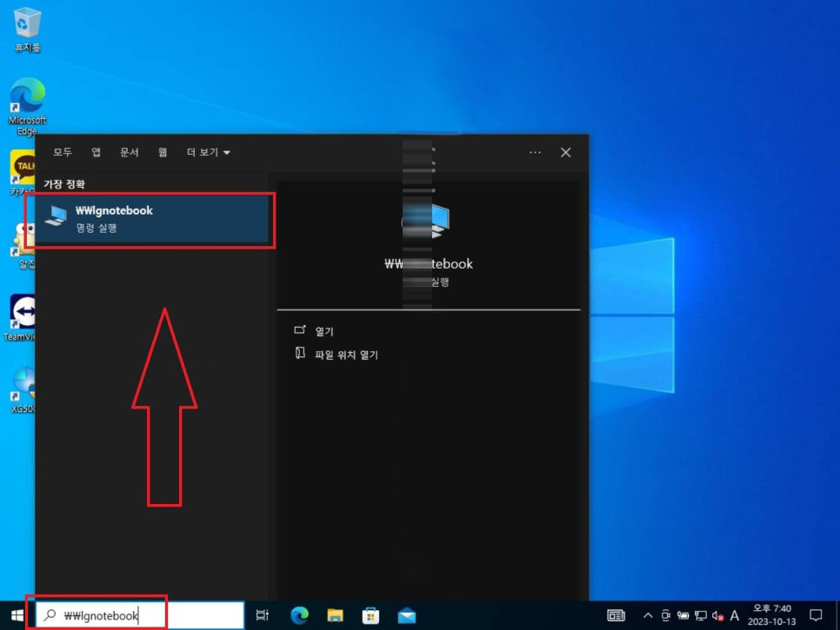Open the KakaoTalk desktop shortcut
The image size is (840, 630).
click(23, 173)
